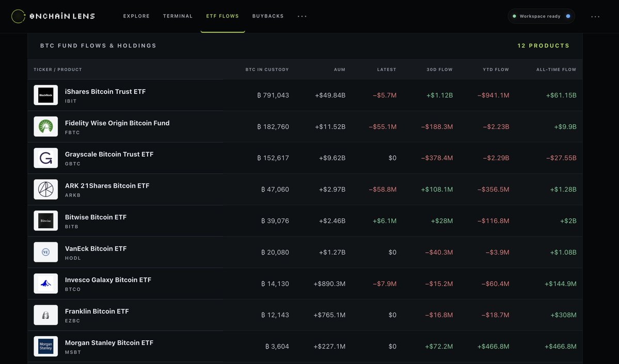Click the BITB all-time flow '+$2B'

tap(568, 221)
